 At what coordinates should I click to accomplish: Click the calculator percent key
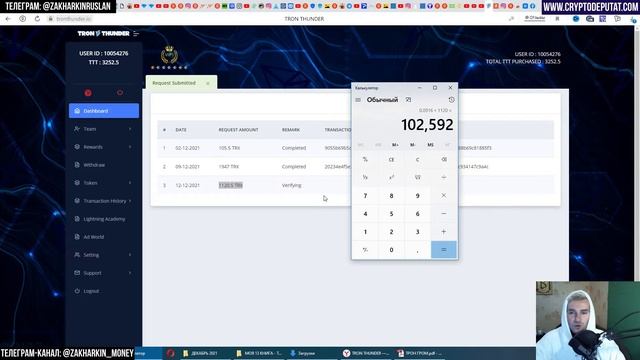click(x=365, y=160)
